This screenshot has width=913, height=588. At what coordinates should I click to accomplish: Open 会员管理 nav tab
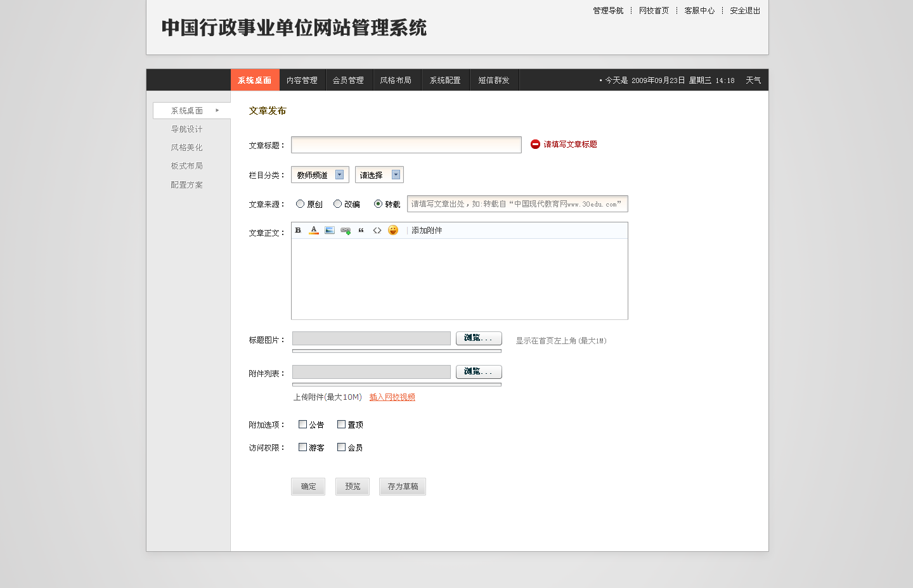pyautogui.click(x=349, y=80)
